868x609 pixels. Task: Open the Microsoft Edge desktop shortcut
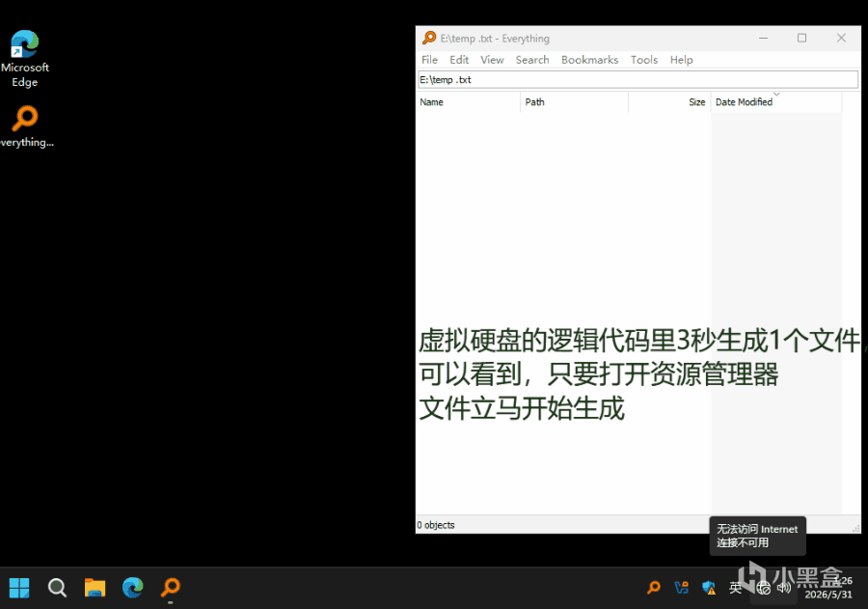[25, 58]
